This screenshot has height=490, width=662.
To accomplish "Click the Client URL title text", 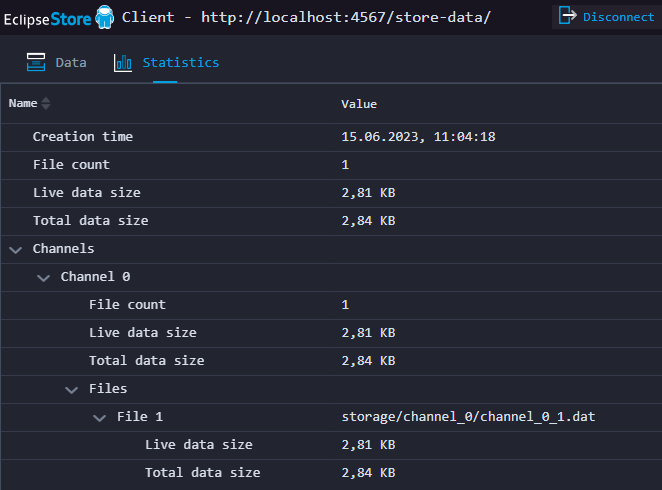I will 306,17.
